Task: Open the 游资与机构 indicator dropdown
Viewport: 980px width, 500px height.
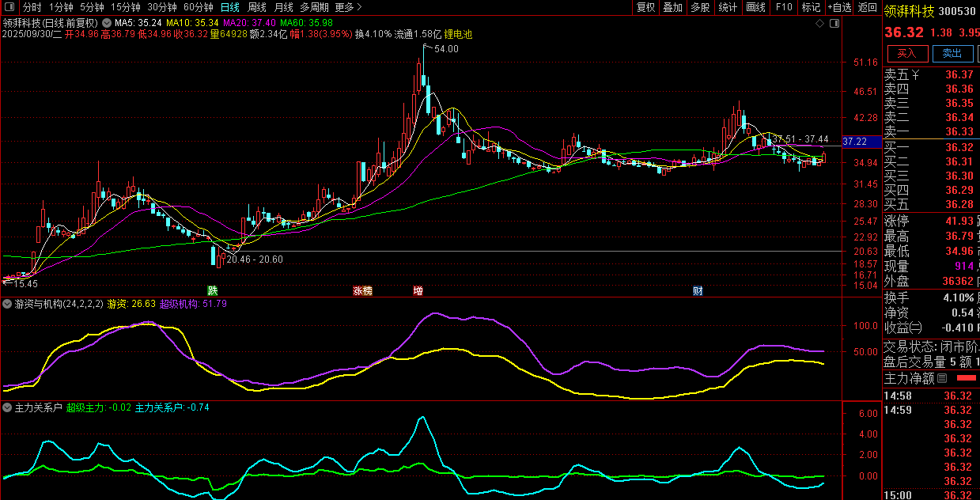Action: coord(8,304)
